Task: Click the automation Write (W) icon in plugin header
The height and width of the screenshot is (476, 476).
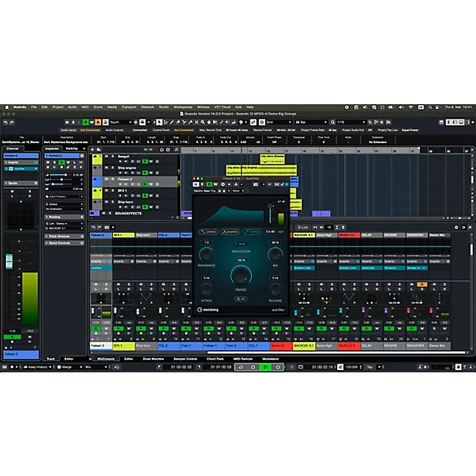Action: pos(215,184)
